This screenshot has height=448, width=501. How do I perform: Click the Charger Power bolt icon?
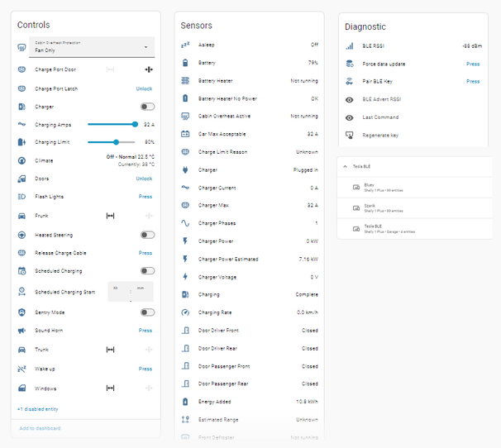(x=185, y=241)
